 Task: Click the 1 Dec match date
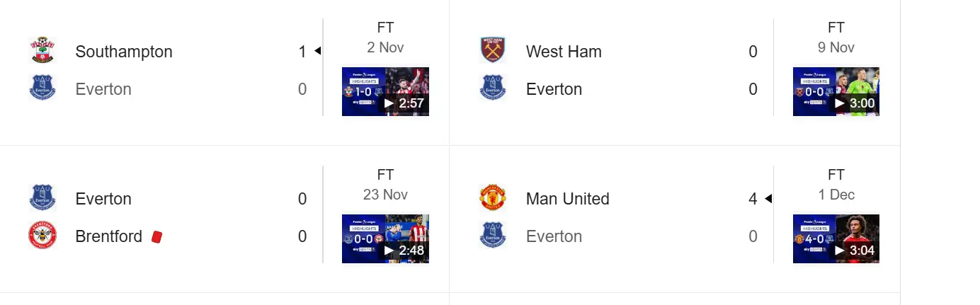tap(836, 195)
